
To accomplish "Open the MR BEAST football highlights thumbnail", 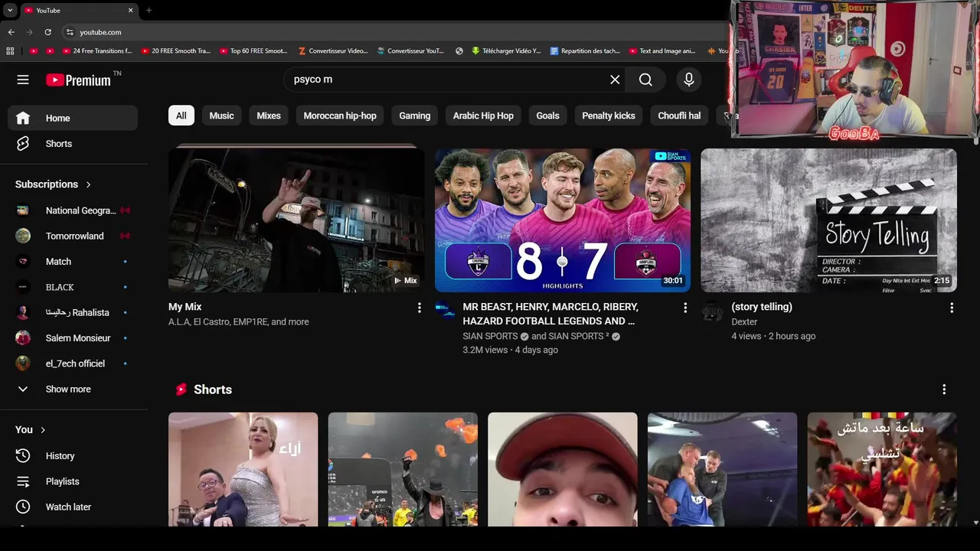I will 563,220.
